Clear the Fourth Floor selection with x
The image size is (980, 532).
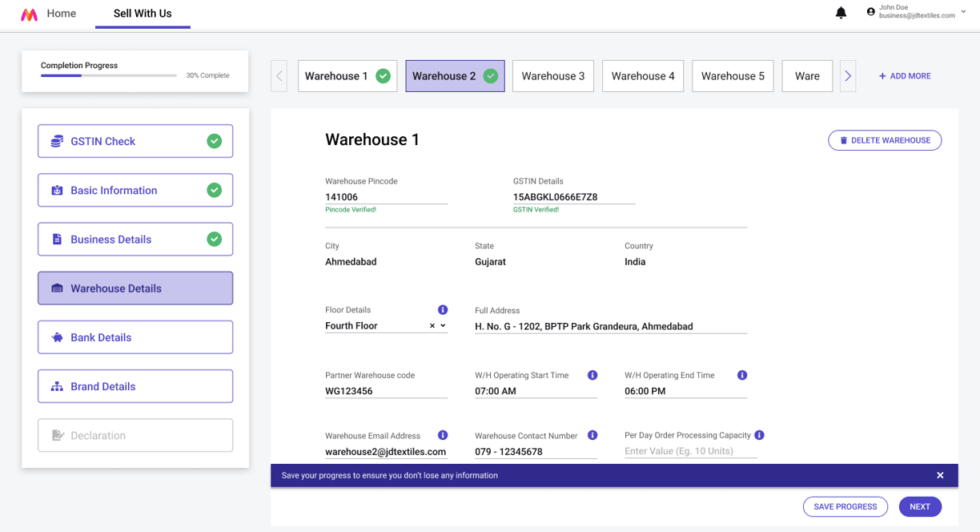pyautogui.click(x=432, y=326)
